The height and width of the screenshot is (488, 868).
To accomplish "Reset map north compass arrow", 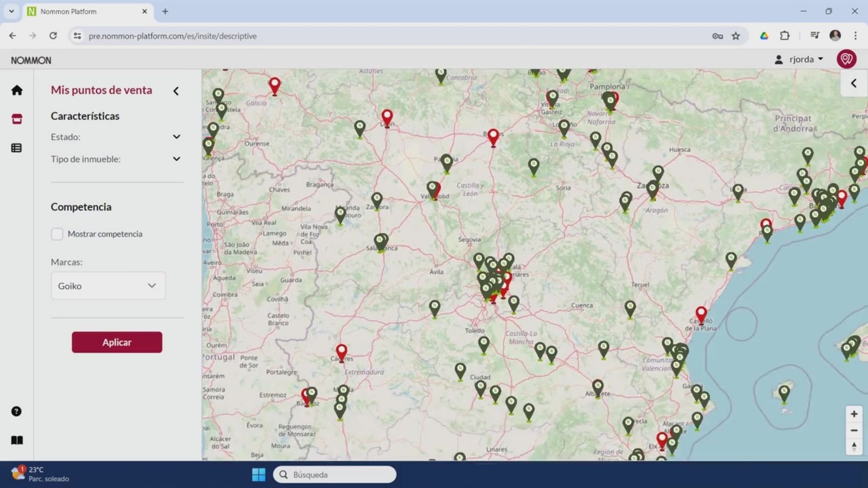I will (854, 447).
